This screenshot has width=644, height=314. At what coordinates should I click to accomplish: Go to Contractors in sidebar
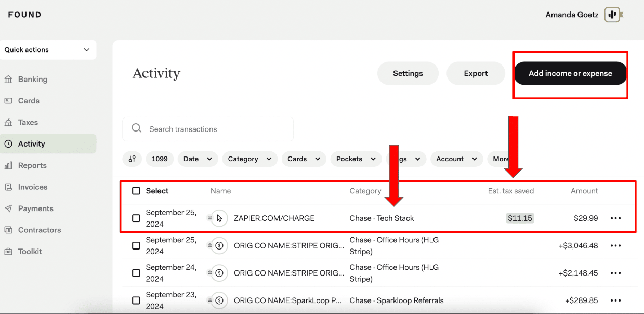tap(40, 230)
